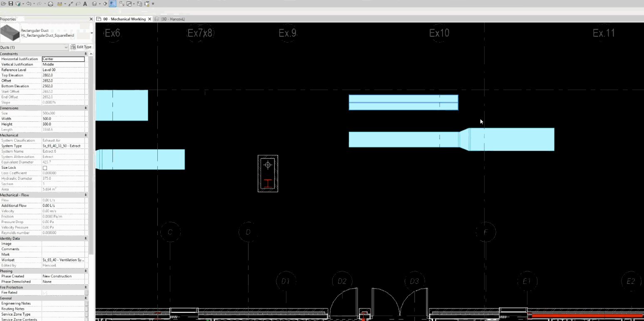The image size is (644, 321).
Task: Click the Offset value field
Action: (63, 81)
